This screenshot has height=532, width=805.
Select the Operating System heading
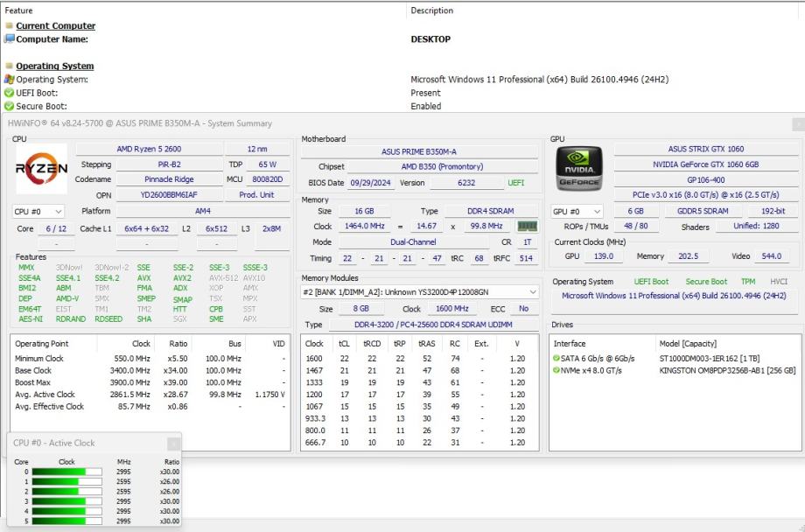54,66
